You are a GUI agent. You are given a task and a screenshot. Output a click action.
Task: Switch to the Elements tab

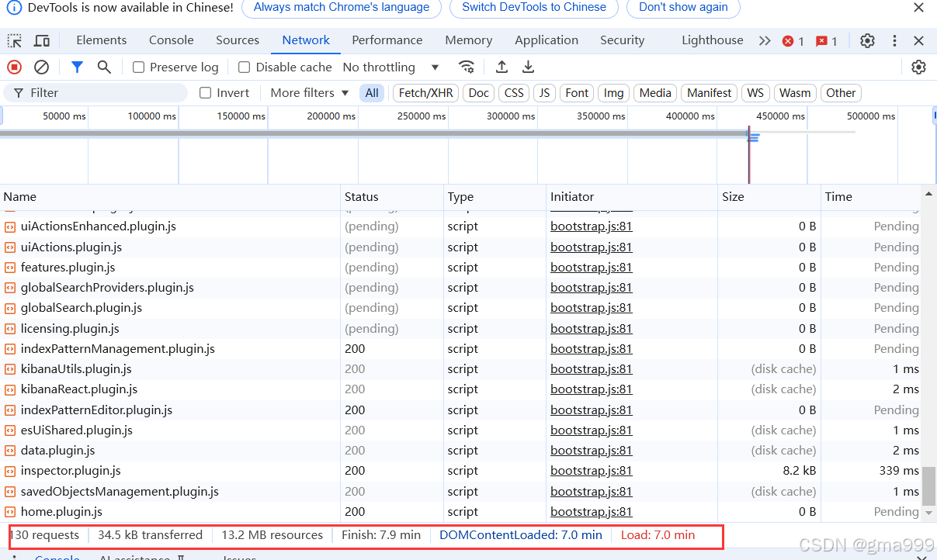(x=101, y=40)
